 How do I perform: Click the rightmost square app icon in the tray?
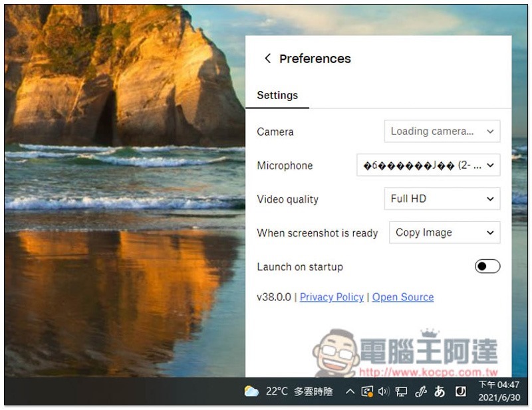coord(460,391)
